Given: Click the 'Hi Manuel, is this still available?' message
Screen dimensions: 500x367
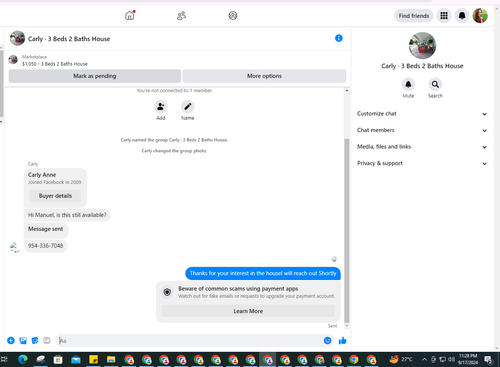Looking at the screenshot, I should coord(67,215).
